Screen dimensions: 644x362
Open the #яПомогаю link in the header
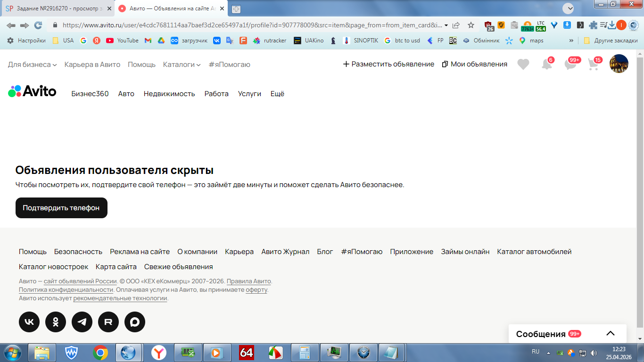pyautogui.click(x=230, y=64)
